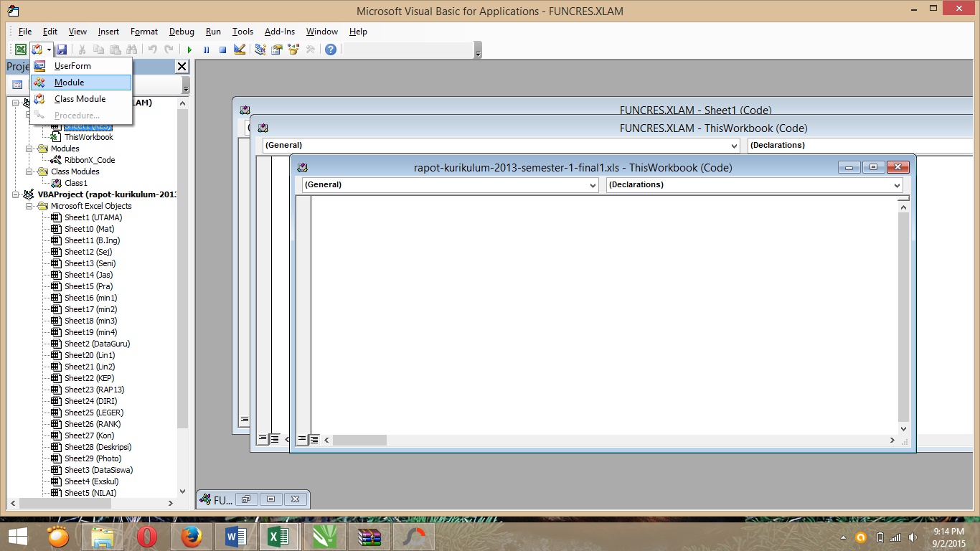
Task: Open the Tools menu
Action: coord(243,32)
